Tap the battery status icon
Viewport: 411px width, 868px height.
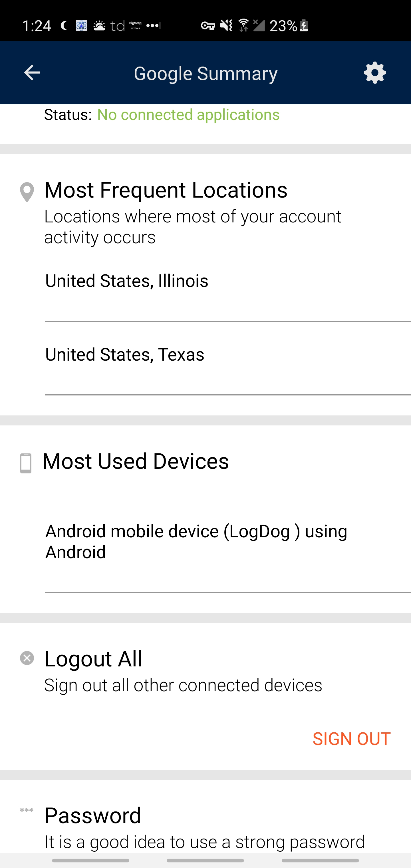point(304,26)
